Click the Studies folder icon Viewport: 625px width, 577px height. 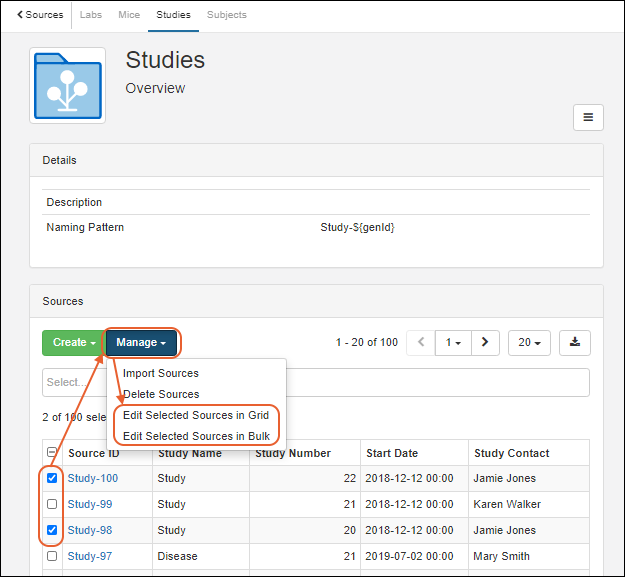(68, 86)
